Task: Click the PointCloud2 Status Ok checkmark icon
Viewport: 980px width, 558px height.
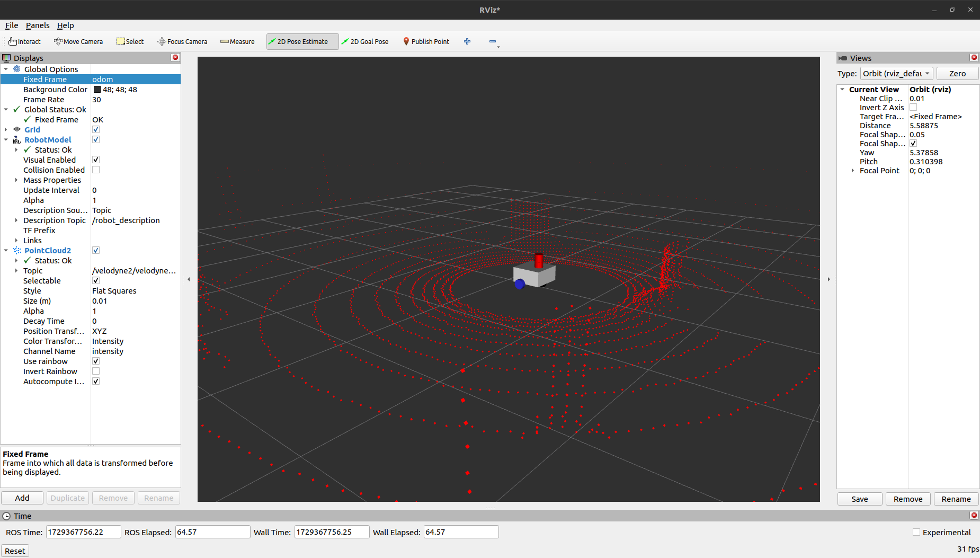Action: point(28,260)
